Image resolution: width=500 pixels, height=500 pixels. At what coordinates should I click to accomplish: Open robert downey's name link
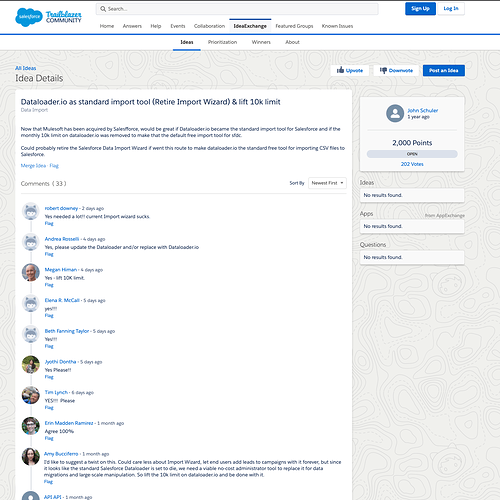[61, 208]
